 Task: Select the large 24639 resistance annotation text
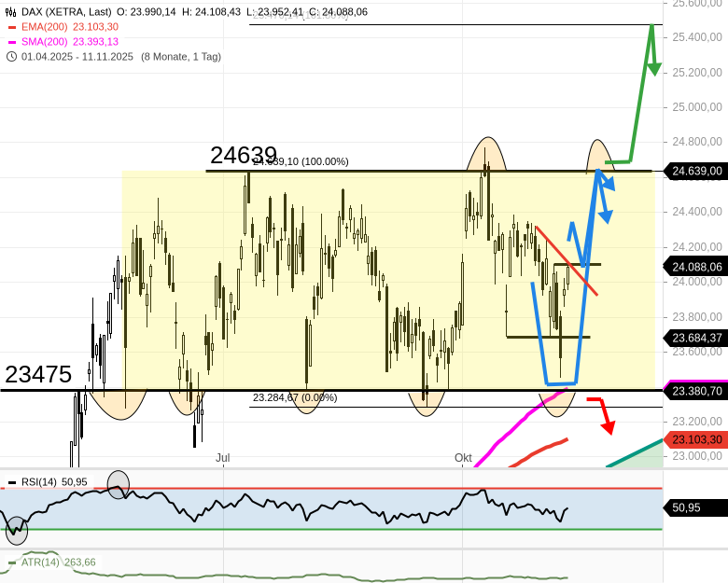(x=244, y=155)
